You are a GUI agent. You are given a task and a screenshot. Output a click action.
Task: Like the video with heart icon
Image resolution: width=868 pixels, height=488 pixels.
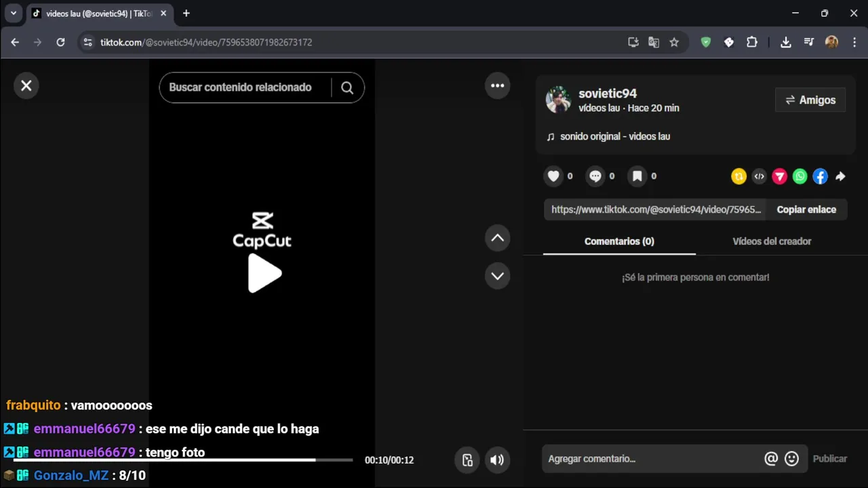(x=553, y=176)
